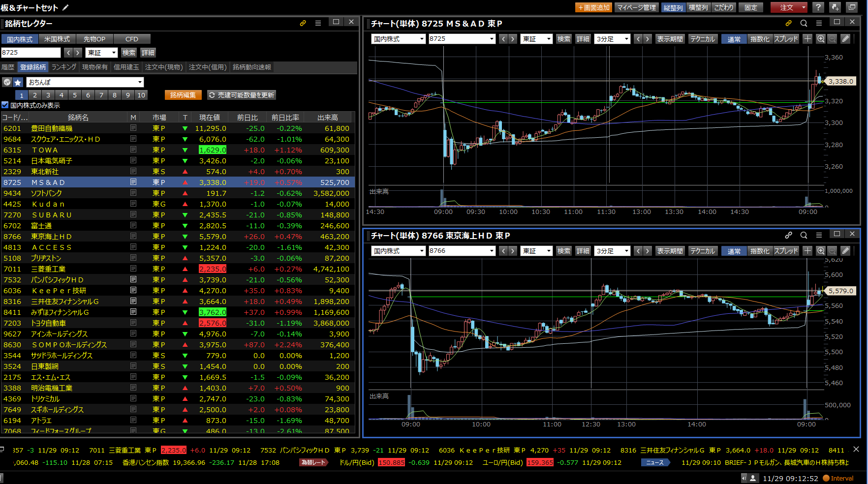Viewport: 868px width, 484px height.
Task: Toggle 指数化 mode in 8725 chart
Action: [x=760, y=39]
